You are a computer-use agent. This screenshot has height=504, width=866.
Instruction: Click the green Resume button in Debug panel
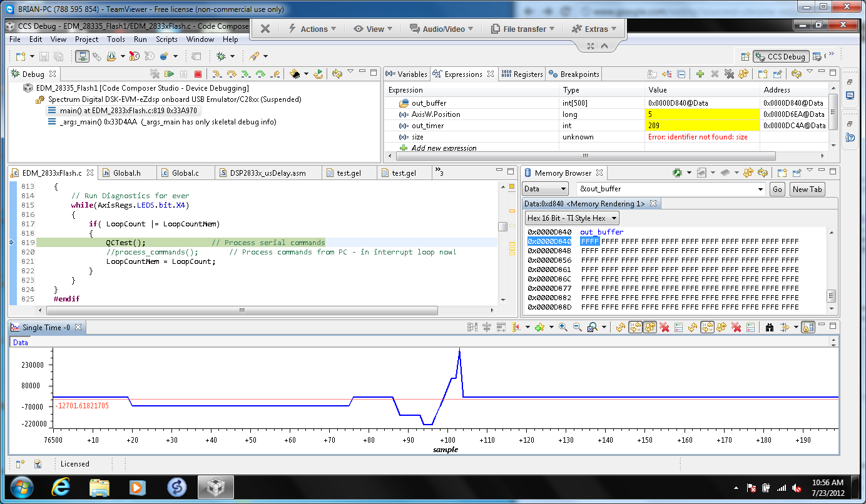pyautogui.click(x=169, y=74)
